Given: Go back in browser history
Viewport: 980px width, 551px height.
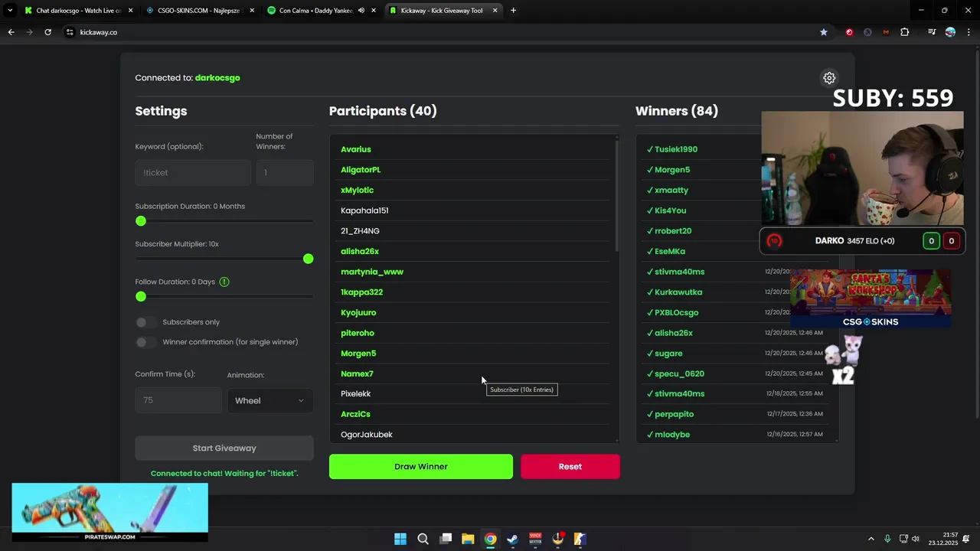Looking at the screenshot, I should (x=11, y=32).
